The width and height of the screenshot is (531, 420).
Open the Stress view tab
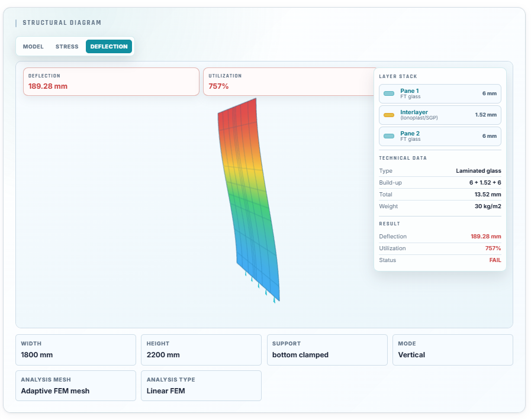pos(67,46)
